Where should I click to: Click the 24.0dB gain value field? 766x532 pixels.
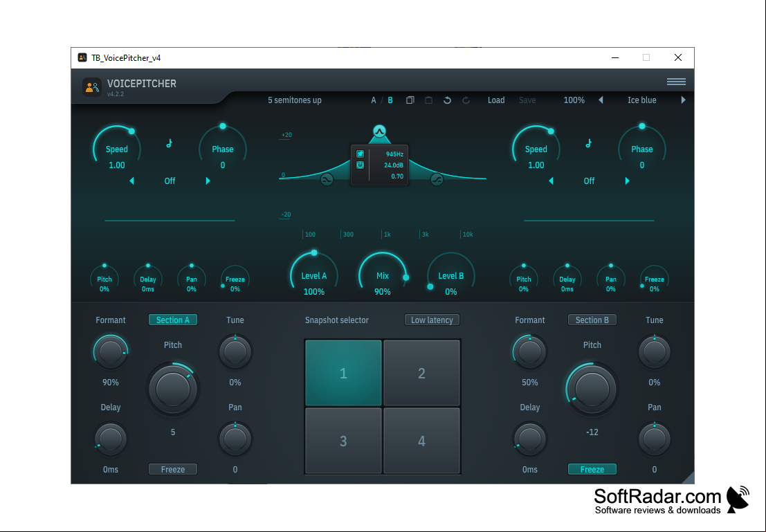click(x=394, y=165)
